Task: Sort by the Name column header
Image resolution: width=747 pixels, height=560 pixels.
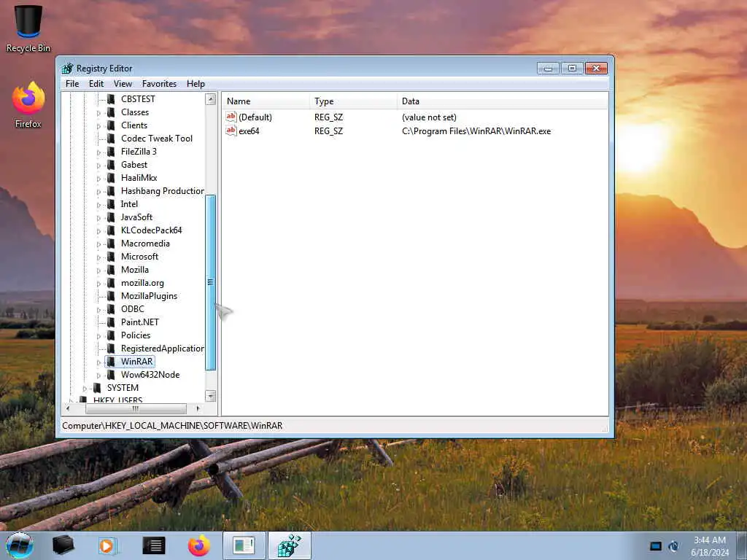Action: tap(266, 101)
